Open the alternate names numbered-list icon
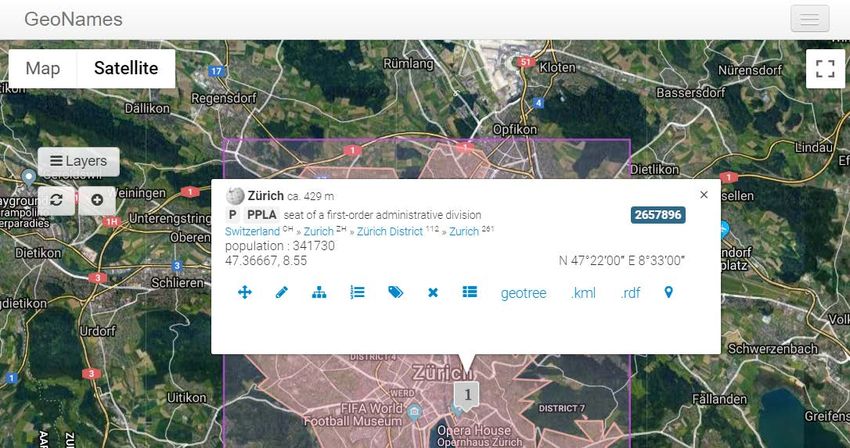 (357, 293)
